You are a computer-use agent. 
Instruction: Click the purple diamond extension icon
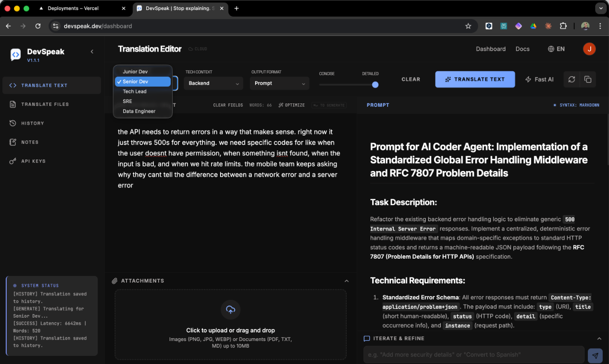coord(518,26)
